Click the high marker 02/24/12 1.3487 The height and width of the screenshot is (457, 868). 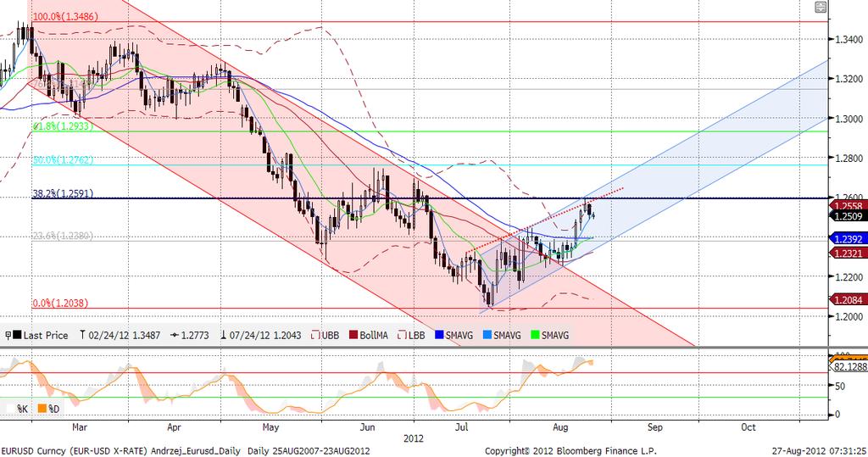(x=120, y=335)
